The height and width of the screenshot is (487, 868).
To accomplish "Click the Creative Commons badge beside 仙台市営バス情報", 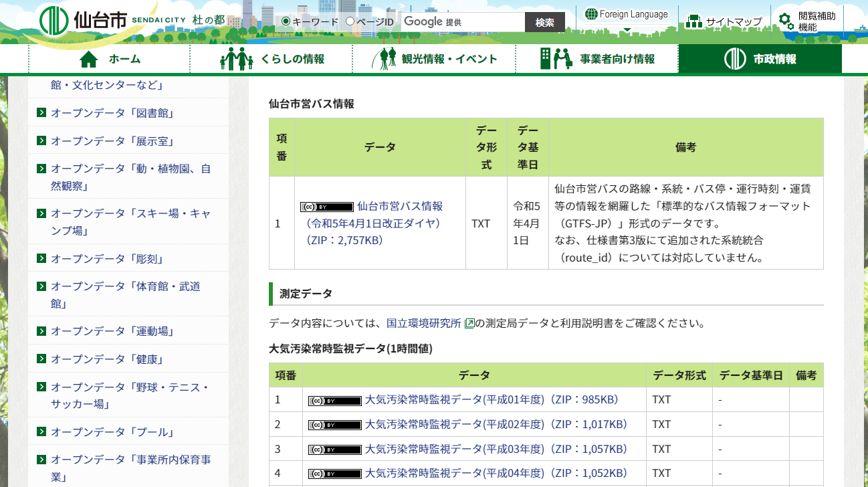I will (x=326, y=207).
